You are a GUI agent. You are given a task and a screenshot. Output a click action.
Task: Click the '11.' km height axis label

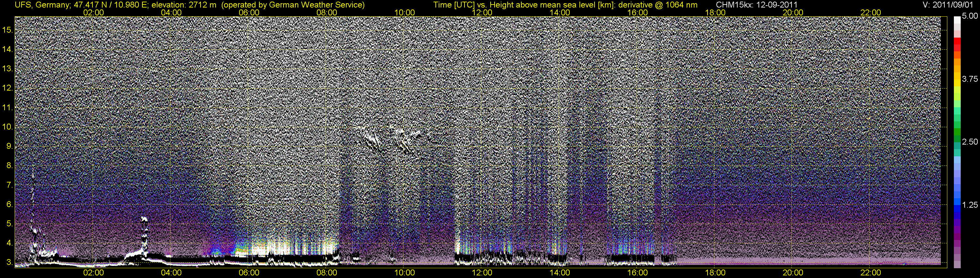7,107
